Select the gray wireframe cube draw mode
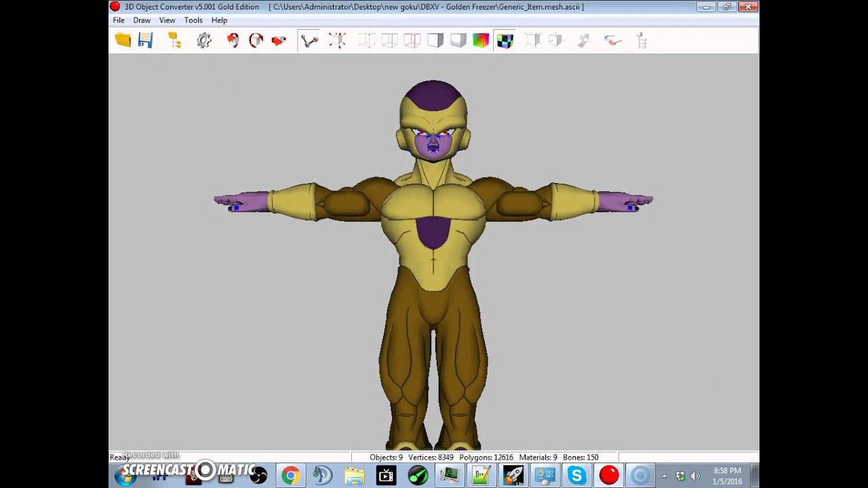This screenshot has width=868, height=488. click(389, 41)
